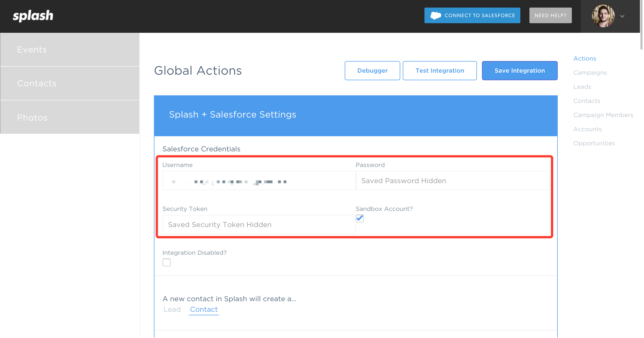Jump to Campaign Members section
The width and height of the screenshot is (644, 338).
click(x=603, y=115)
